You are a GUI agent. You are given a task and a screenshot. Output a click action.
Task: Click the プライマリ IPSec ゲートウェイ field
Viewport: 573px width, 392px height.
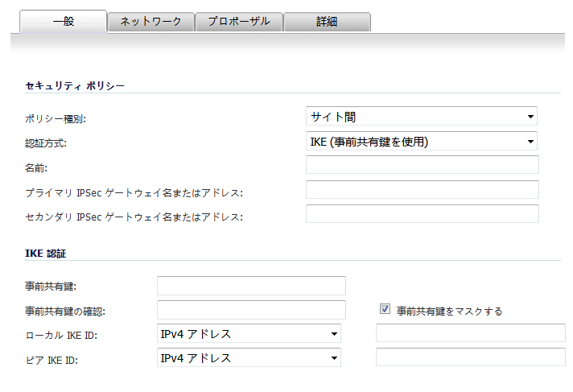(x=422, y=189)
